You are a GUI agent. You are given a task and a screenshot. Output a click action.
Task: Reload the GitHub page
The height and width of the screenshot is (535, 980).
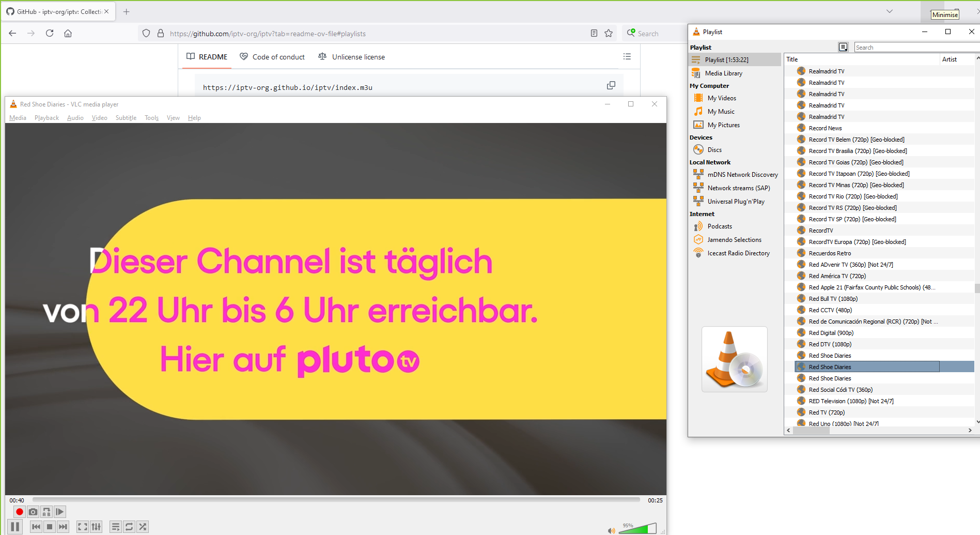pyautogui.click(x=50, y=33)
